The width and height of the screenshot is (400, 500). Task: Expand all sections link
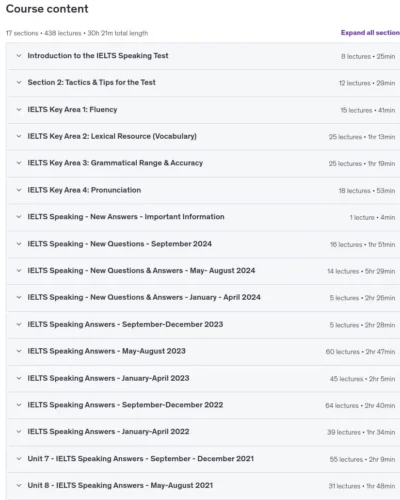pos(370,33)
